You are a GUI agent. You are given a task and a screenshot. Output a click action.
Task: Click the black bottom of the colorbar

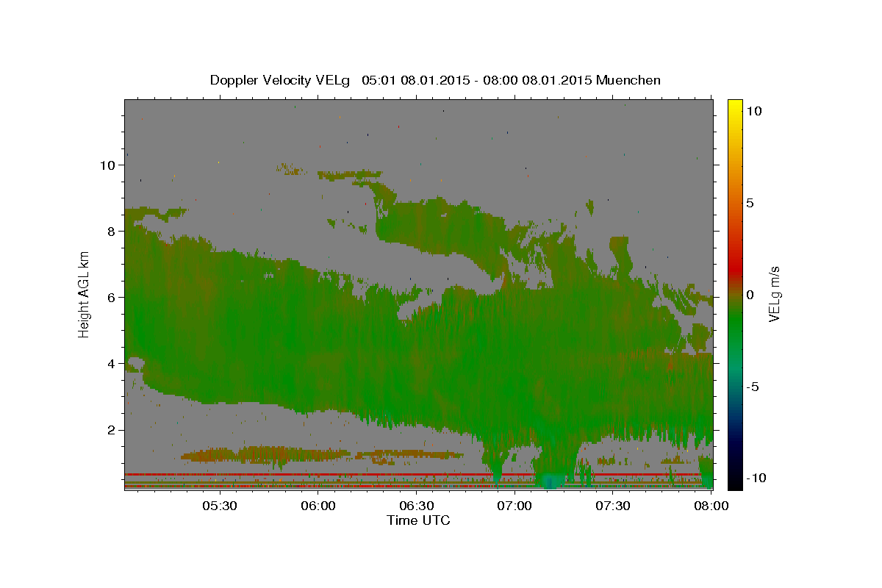pos(734,484)
